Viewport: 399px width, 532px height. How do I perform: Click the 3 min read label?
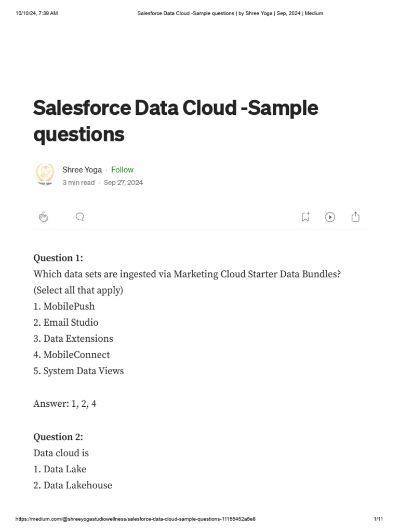click(x=78, y=182)
